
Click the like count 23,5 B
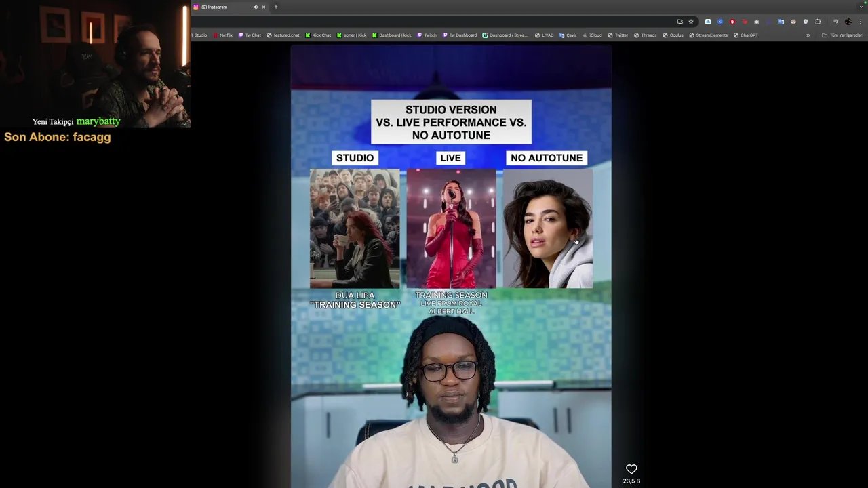[631, 481]
